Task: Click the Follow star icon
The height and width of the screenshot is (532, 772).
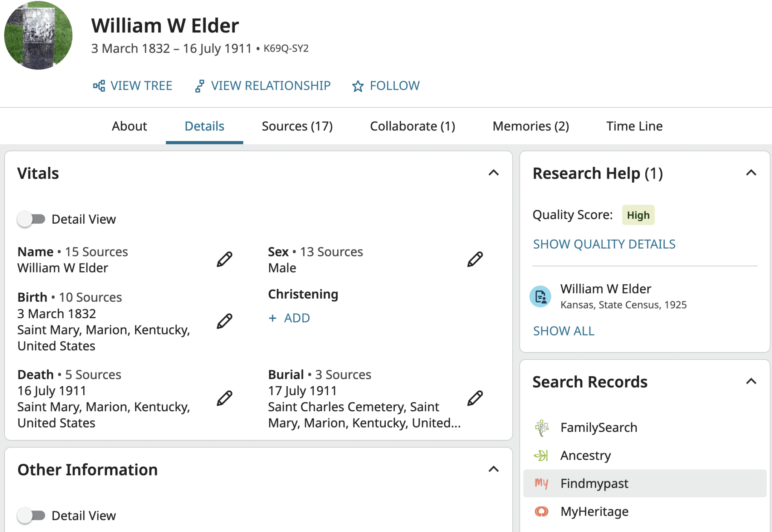Action: 358,86
